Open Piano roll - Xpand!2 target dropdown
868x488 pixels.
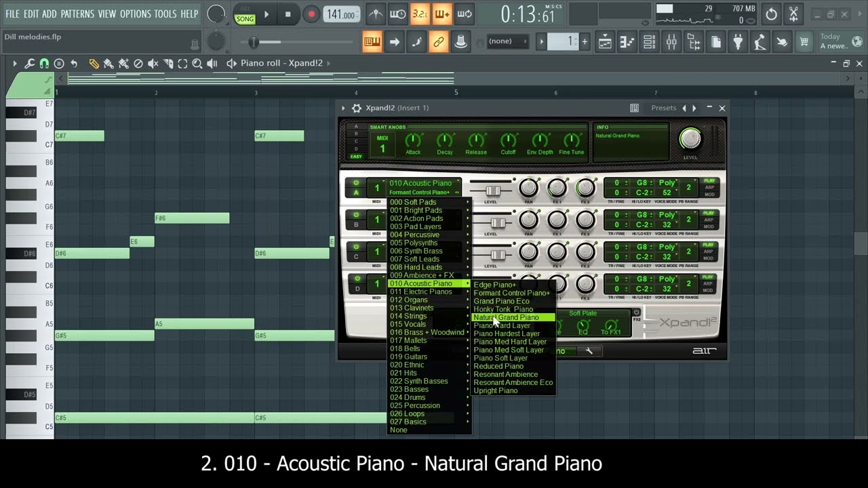[281, 63]
